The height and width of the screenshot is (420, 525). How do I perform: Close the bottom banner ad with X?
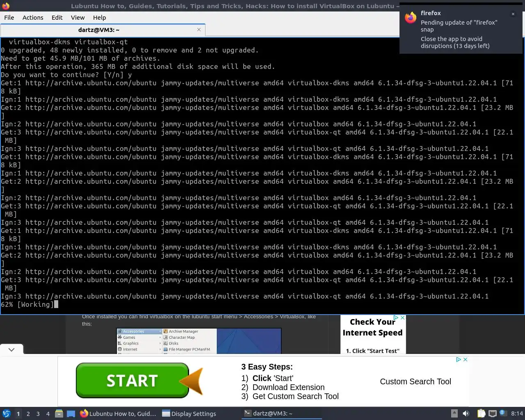pos(466,360)
